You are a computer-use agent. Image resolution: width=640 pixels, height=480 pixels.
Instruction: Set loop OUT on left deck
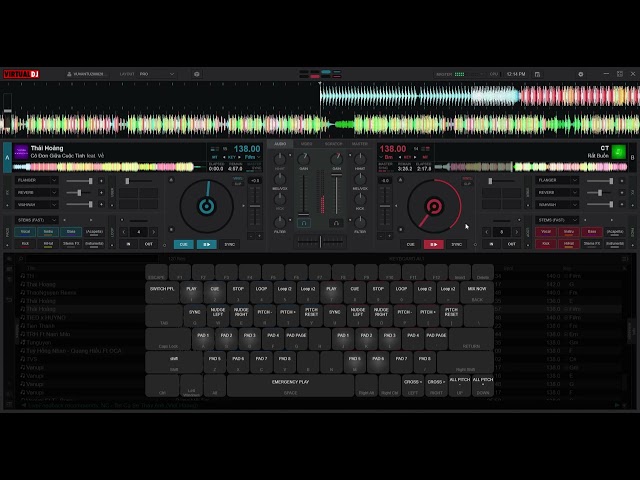pos(149,244)
